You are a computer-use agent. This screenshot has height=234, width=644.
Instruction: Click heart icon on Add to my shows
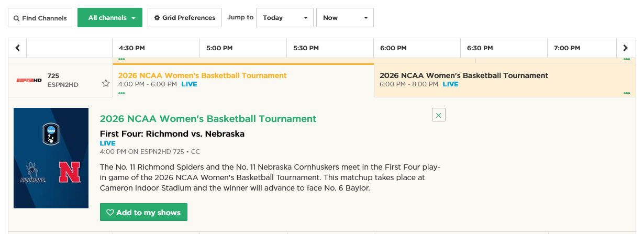(110, 213)
